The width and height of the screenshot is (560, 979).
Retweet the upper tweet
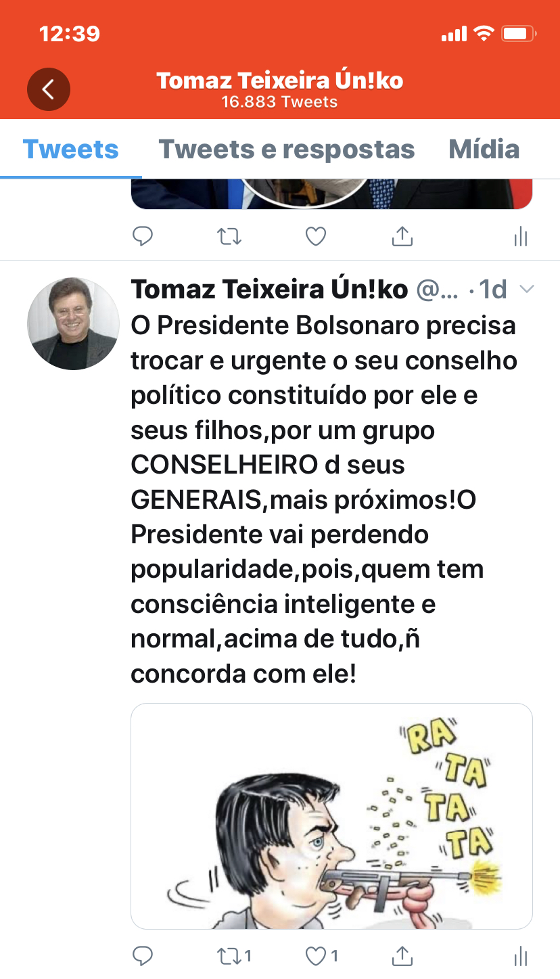pyautogui.click(x=229, y=236)
